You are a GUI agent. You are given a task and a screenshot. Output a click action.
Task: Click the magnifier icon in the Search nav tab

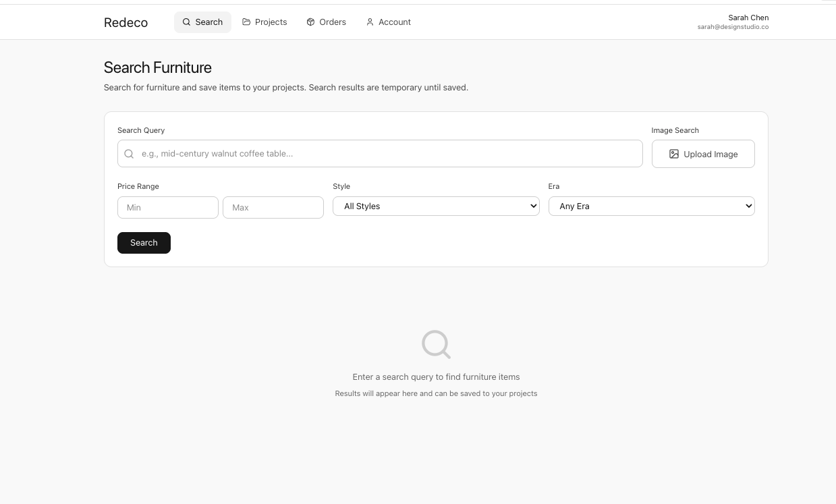[187, 22]
